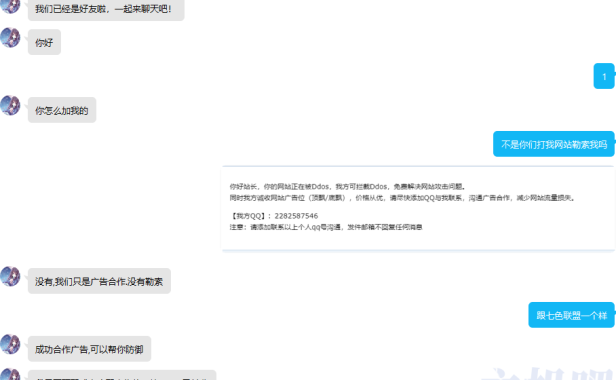Click the QQ number 2282587546 in the image
Screen dimensions: 616x380
click(x=296, y=216)
